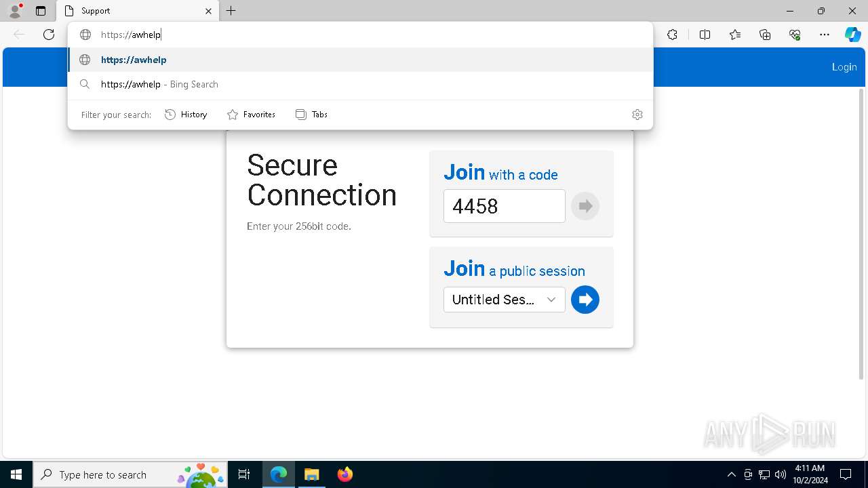The height and width of the screenshot is (488, 868).
Task: Show hidden system tray icons
Action: (731, 474)
